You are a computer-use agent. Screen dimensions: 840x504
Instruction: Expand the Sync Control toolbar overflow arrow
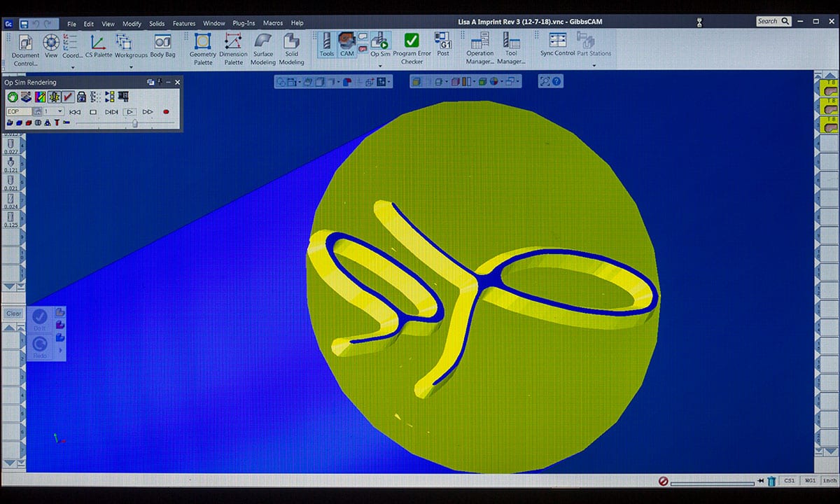(x=594, y=67)
